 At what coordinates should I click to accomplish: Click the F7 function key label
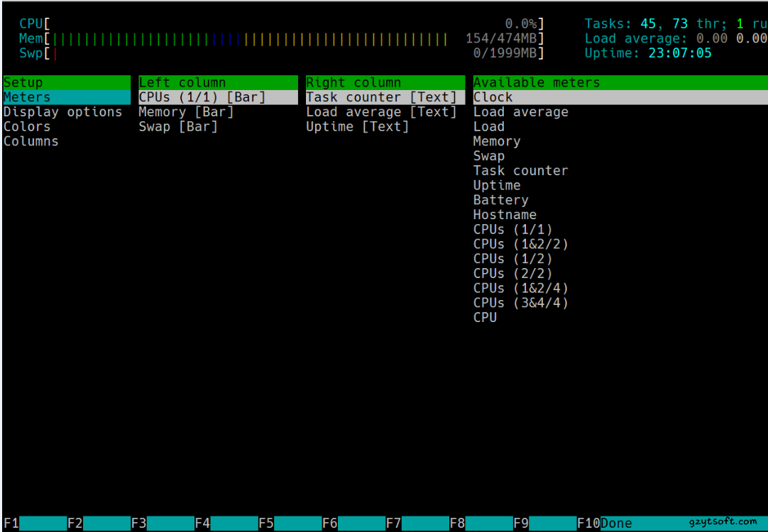[x=393, y=523]
